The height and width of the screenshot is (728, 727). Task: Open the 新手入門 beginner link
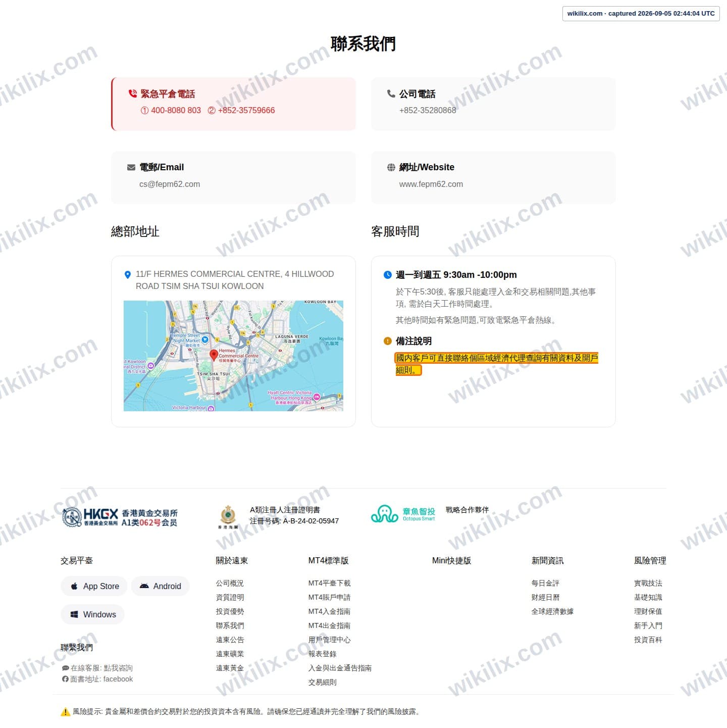(648, 625)
